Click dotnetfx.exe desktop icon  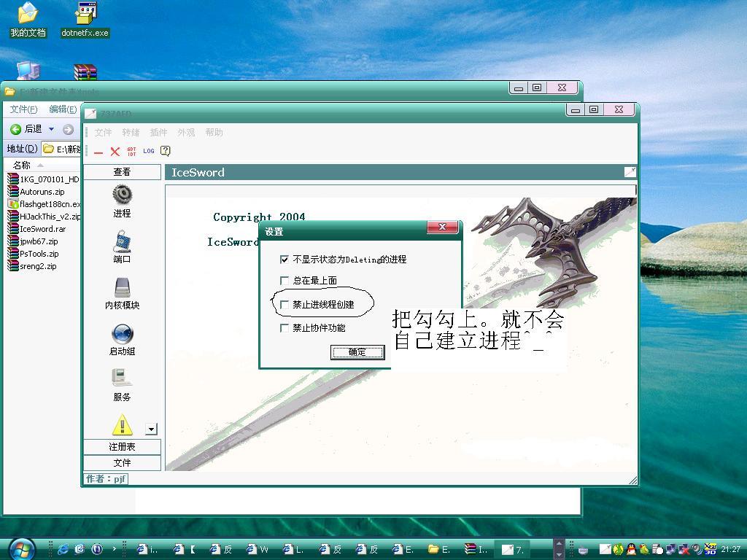tap(86, 20)
